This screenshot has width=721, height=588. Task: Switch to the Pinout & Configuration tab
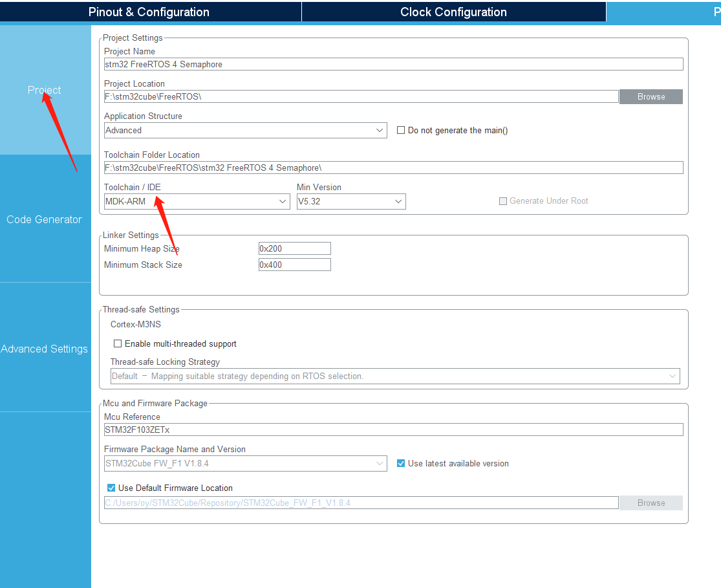(150, 11)
